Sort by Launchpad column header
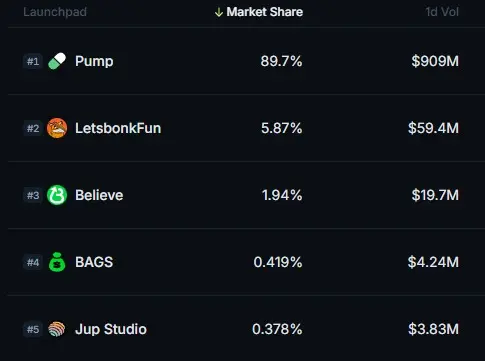 55,12
